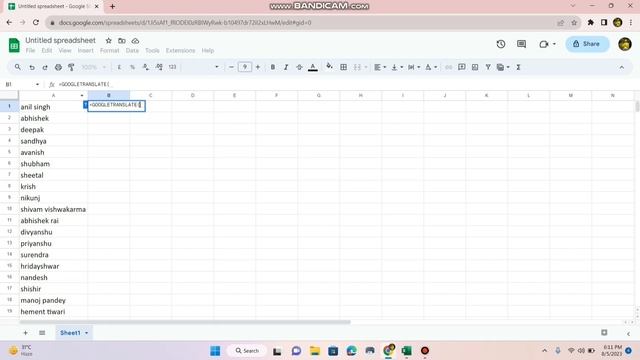Click the add sheet plus button
640x360 pixels.
[x=25, y=333]
